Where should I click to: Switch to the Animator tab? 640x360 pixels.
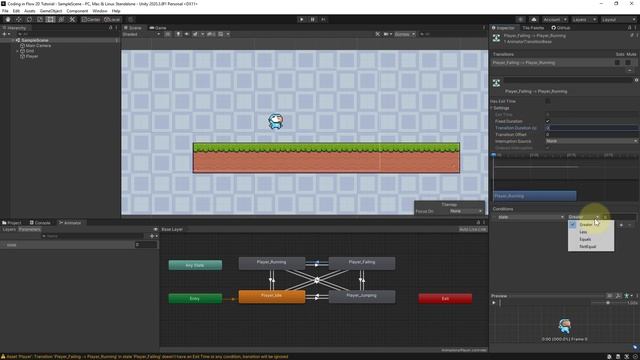click(70, 223)
